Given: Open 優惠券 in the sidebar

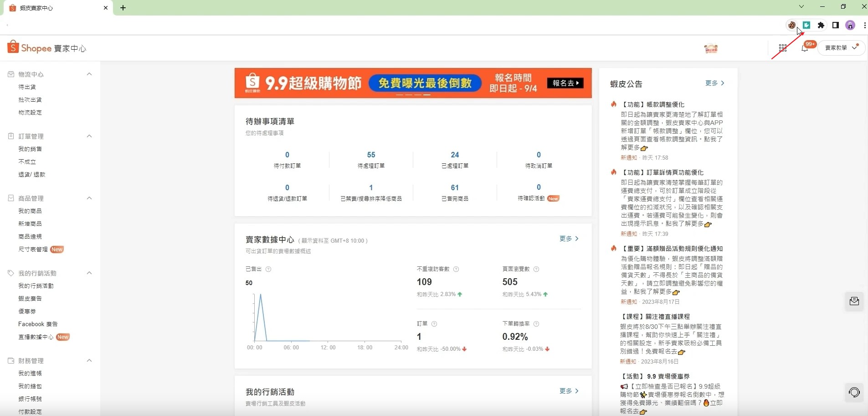Looking at the screenshot, I should click(27, 311).
